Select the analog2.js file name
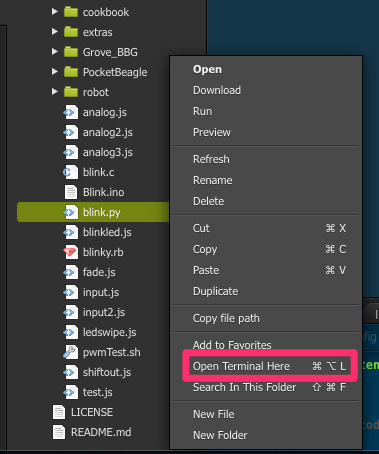Screen dimensions: 379x454 point(108,133)
